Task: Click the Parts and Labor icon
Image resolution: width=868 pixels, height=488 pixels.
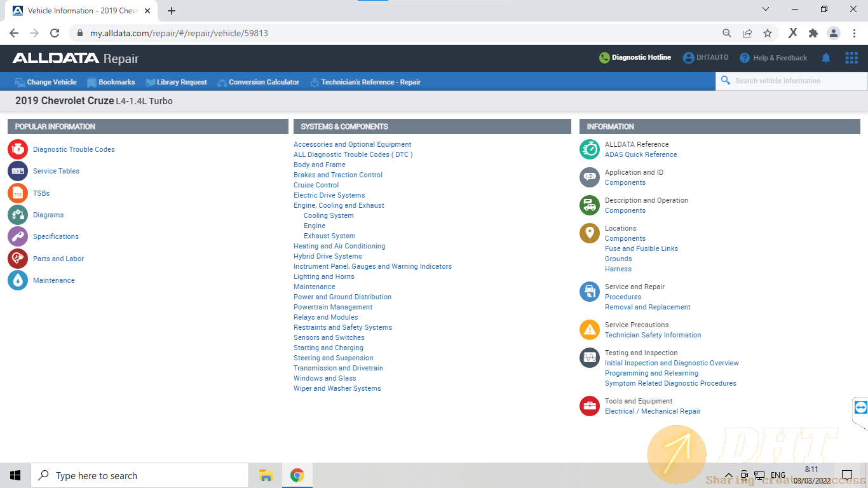Action: tap(18, 259)
